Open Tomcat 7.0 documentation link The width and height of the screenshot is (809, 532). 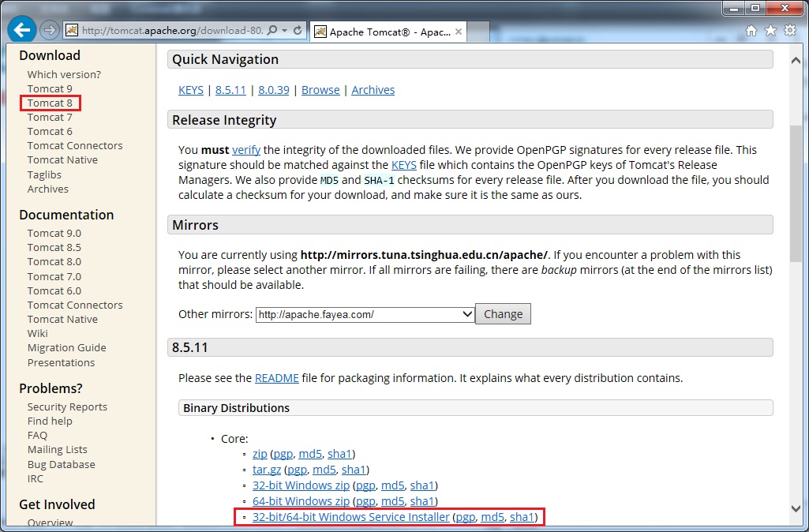[54, 276]
